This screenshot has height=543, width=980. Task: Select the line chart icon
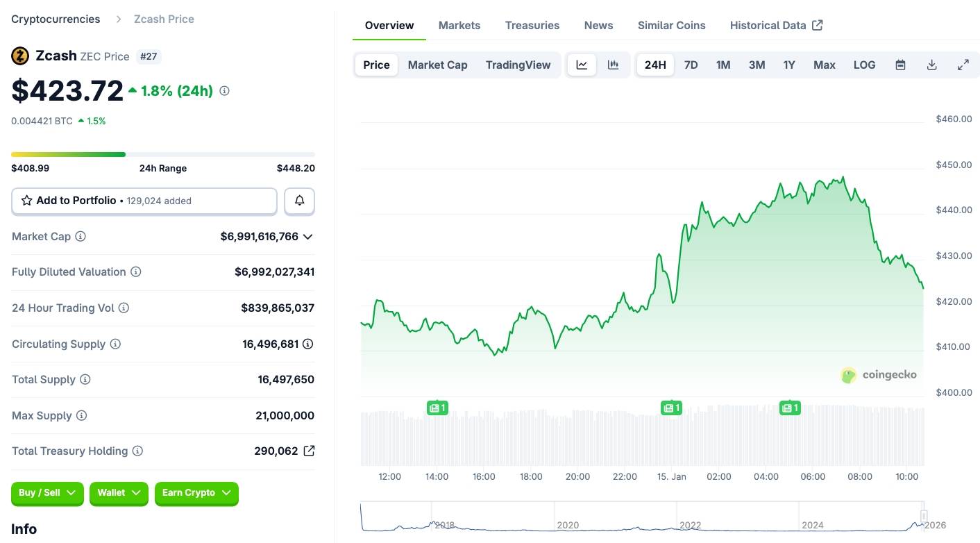point(582,65)
